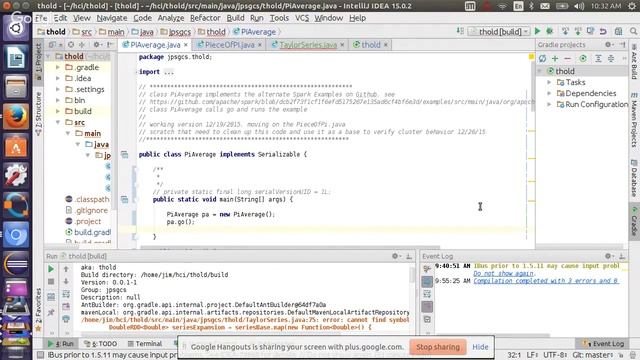Expand the .idea folder in project tree
Viewport: 640px width, 360px height.
(x=58, y=78)
